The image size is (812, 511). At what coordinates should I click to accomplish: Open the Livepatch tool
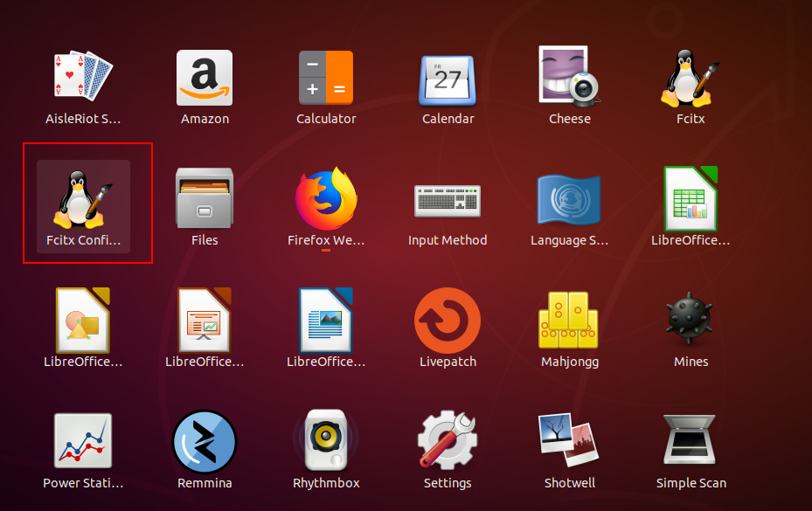(x=448, y=321)
